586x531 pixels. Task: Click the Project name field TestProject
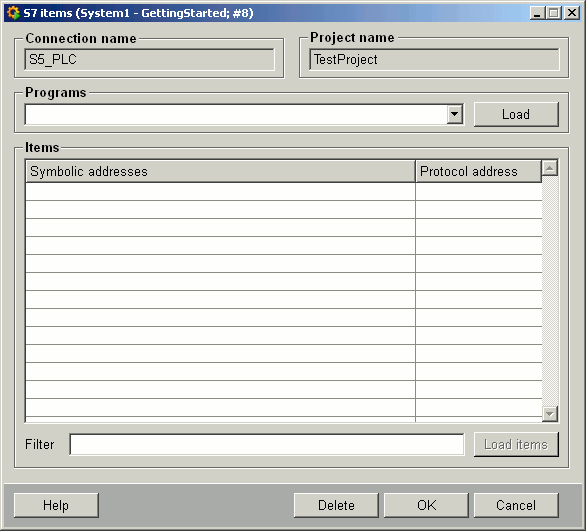(x=434, y=59)
